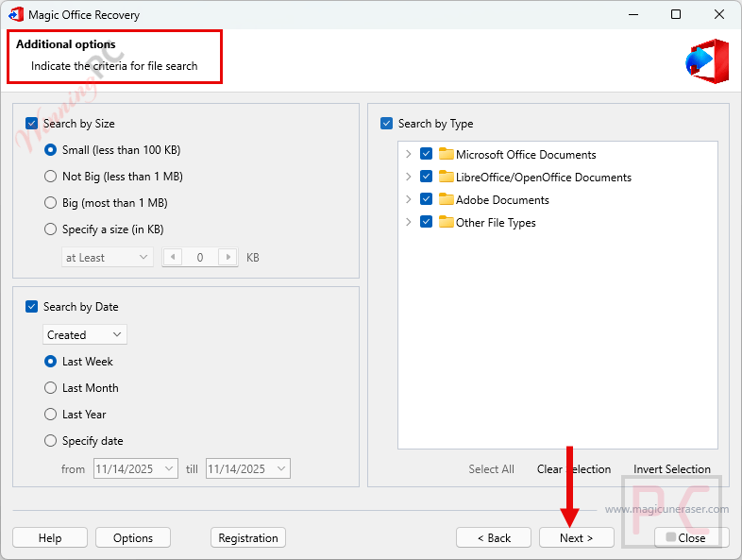Viewport: 742px width, 560px height.
Task: Maximize the Magic Office Recovery window
Action: tap(676, 14)
